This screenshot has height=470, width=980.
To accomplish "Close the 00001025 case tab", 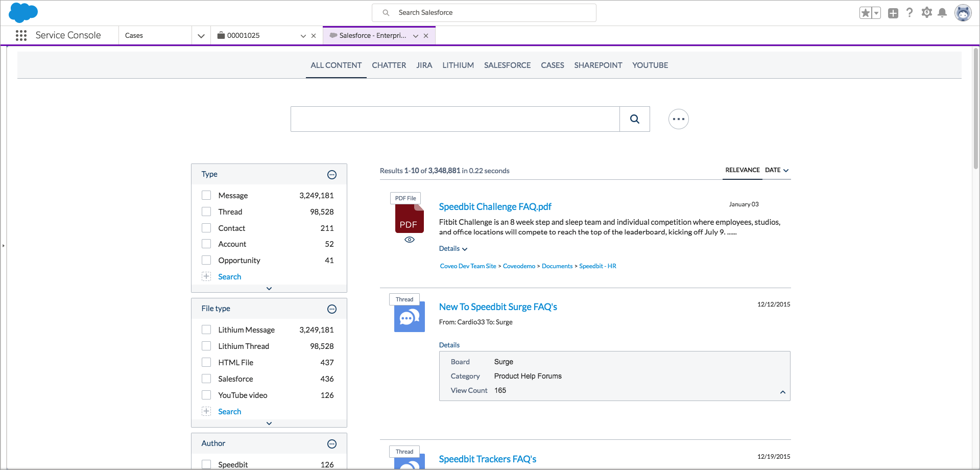I will point(314,36).
